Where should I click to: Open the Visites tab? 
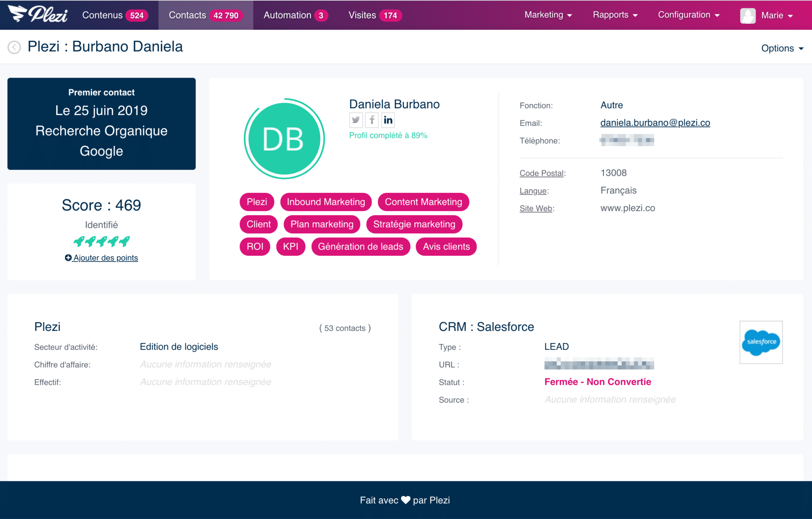(x=375, y=15)
